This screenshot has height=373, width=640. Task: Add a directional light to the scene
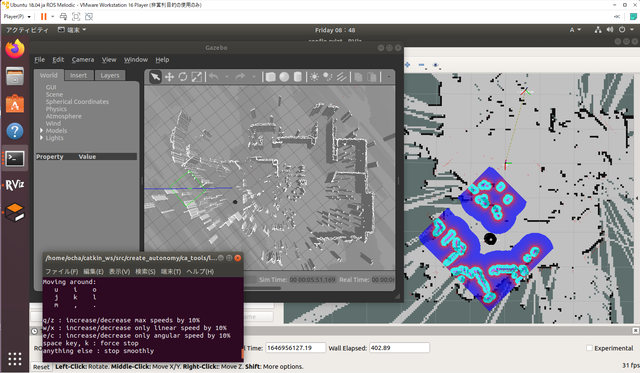(342, 77)
